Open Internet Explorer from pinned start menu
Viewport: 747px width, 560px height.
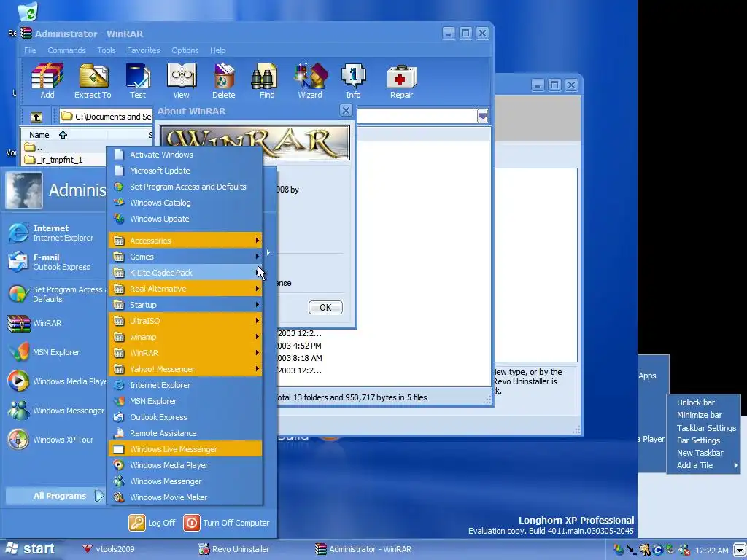point(55,233)
